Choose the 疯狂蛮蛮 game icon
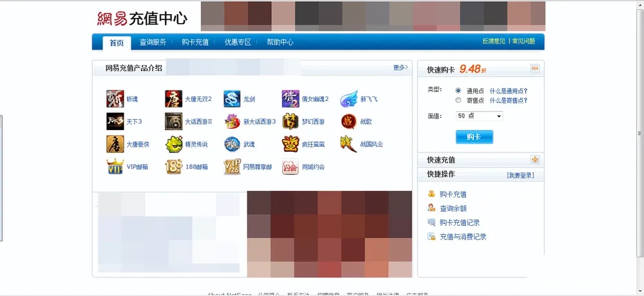The height and width of the screenshot is (296, 644). [x=290, y=144]
